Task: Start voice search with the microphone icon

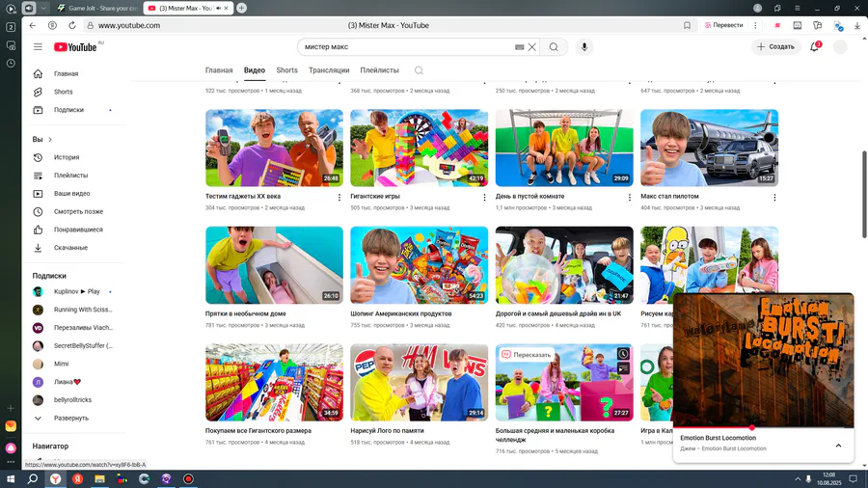Action: [584, 47]
